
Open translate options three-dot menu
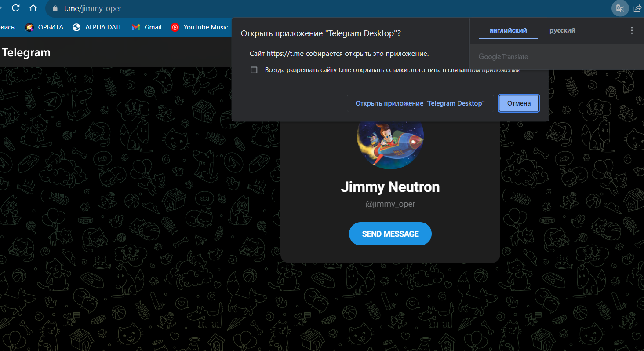[x=632, y=30]
